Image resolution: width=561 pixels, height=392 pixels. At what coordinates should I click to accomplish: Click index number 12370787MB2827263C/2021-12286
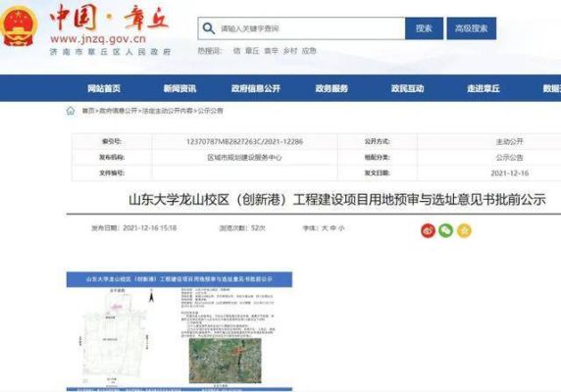245,141
